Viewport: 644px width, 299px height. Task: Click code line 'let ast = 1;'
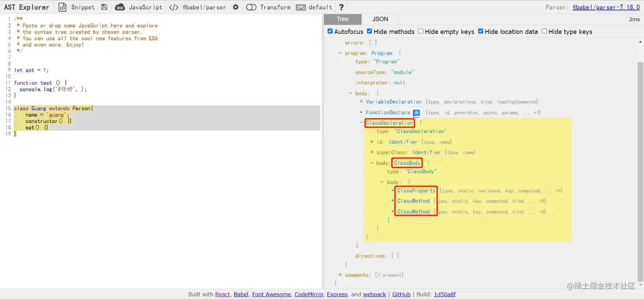pos(31,70)
